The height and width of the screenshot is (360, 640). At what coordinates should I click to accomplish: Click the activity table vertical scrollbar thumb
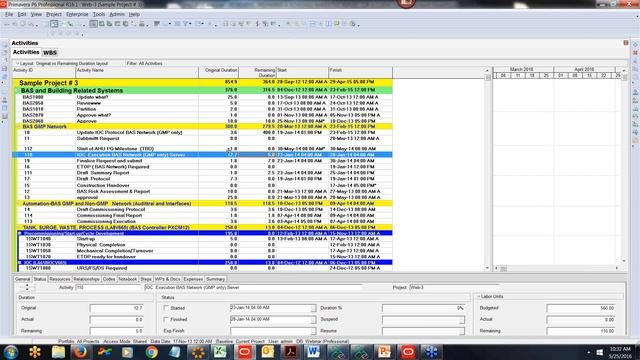[488, 78]
